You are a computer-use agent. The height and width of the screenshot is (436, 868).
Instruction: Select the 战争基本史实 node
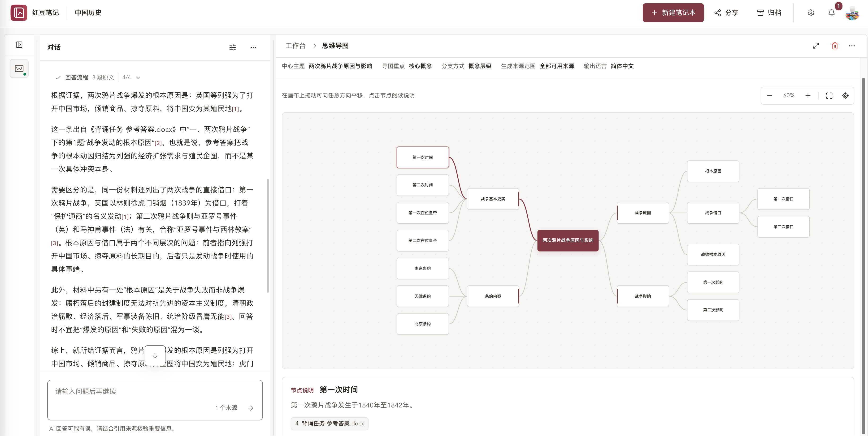(x=493, y=199)
